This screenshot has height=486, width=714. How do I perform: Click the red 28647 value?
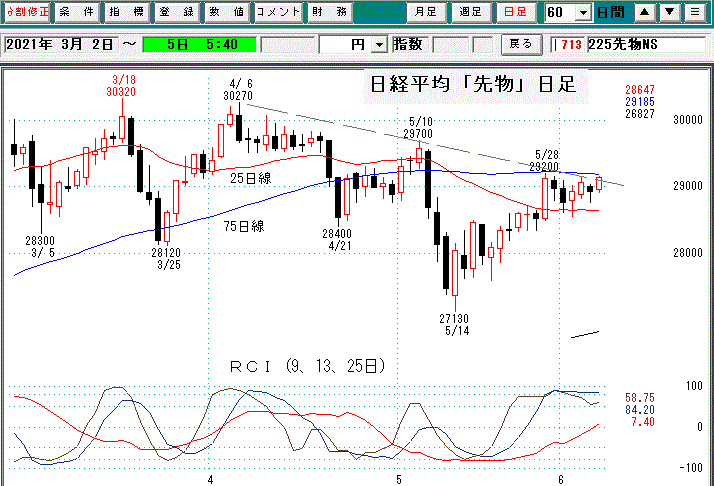[x=640, y=90]
